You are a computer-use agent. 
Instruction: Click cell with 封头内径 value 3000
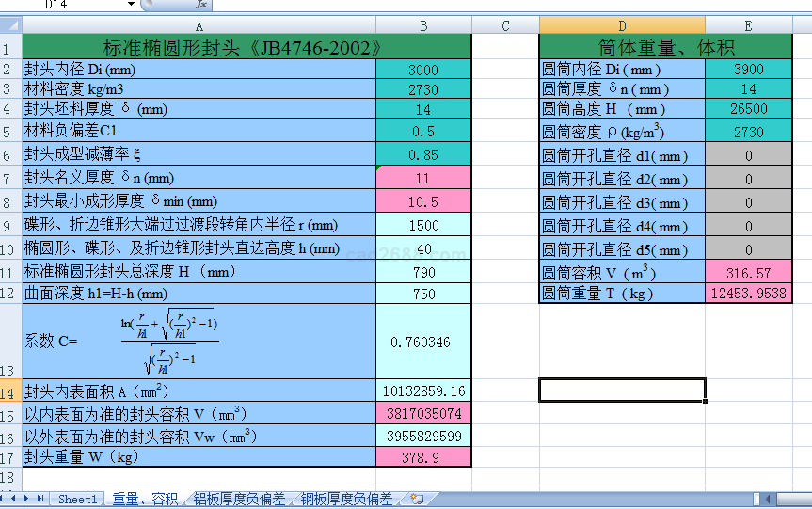422,70
